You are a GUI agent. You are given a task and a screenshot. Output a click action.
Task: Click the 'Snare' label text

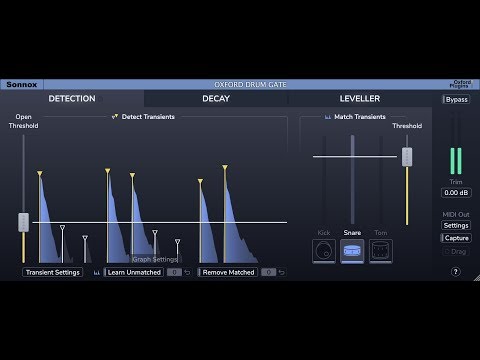click(x=352, y=233)
